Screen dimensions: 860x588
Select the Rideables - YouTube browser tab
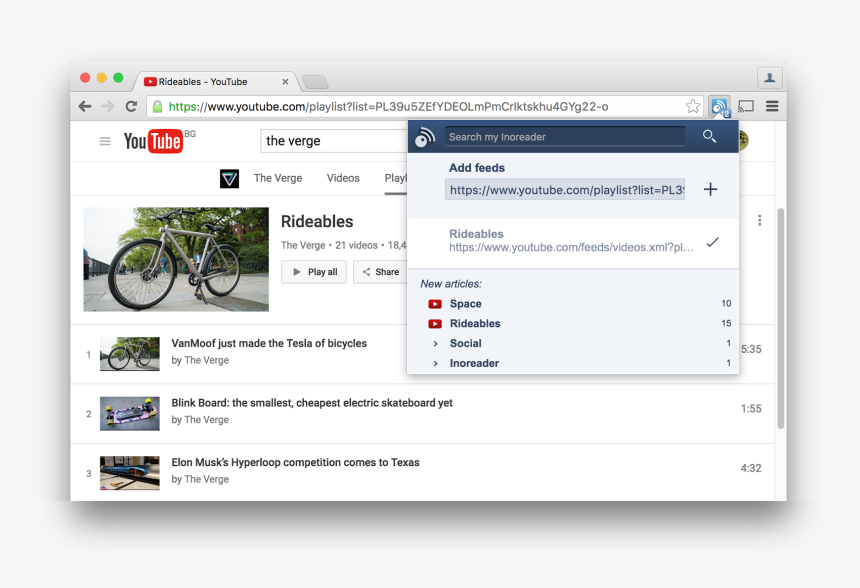click(210, 82)
